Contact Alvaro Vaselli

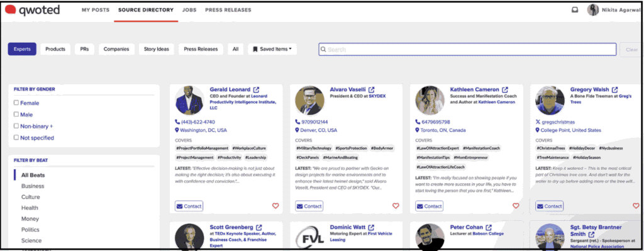[309, 206]
